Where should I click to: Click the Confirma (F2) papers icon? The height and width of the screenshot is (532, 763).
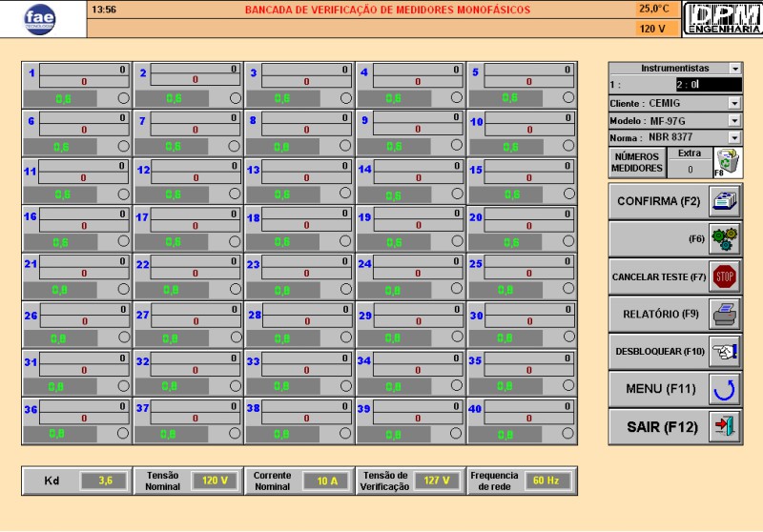click(726, 201)
